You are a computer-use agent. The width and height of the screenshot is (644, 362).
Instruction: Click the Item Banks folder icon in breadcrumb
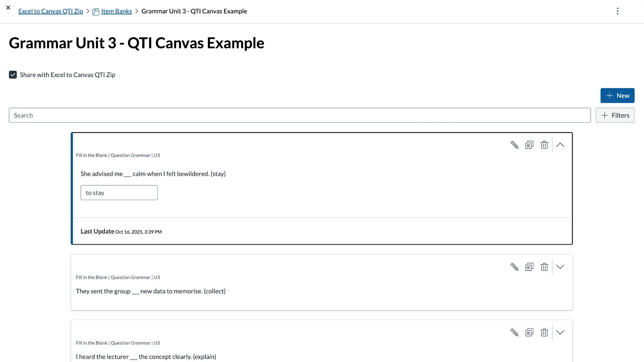point(96,11)
